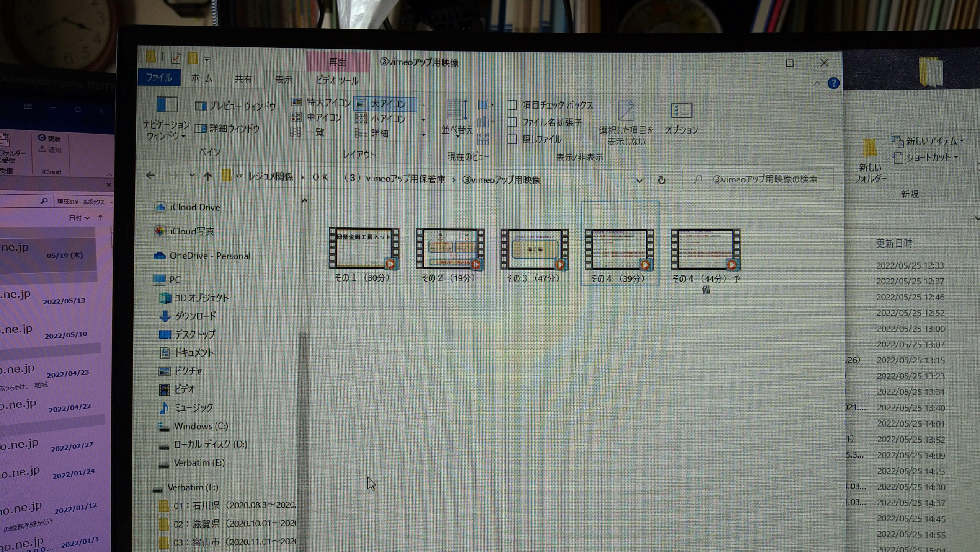Select video その1（30分）
980x552 pixels.
364,256
